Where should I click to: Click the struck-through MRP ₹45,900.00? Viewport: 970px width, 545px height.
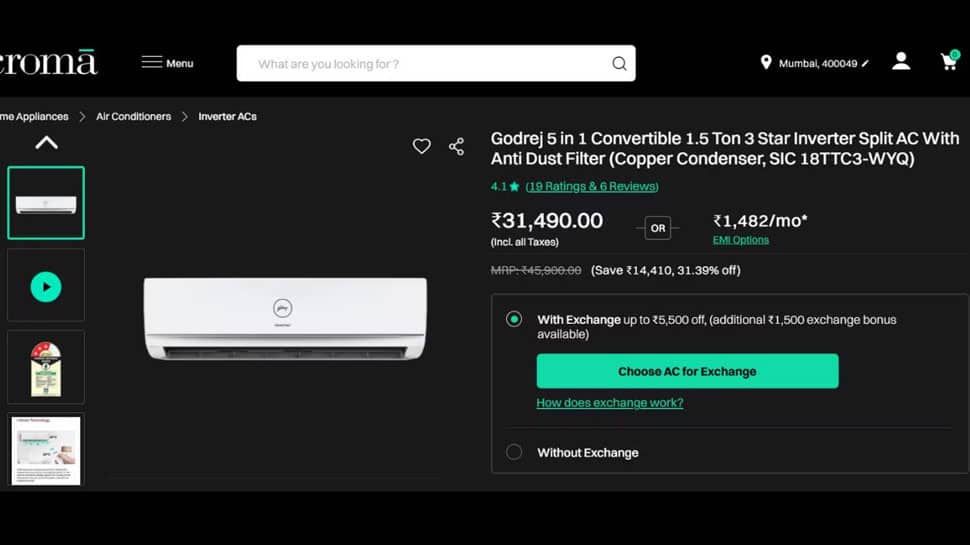536,270
